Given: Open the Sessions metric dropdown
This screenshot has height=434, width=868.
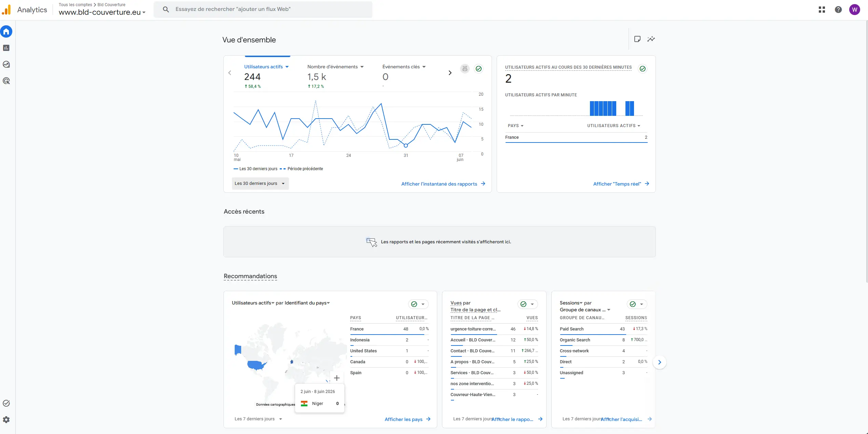Looking at the screenshot, I should pyautogui.click(x=571, y=303).
